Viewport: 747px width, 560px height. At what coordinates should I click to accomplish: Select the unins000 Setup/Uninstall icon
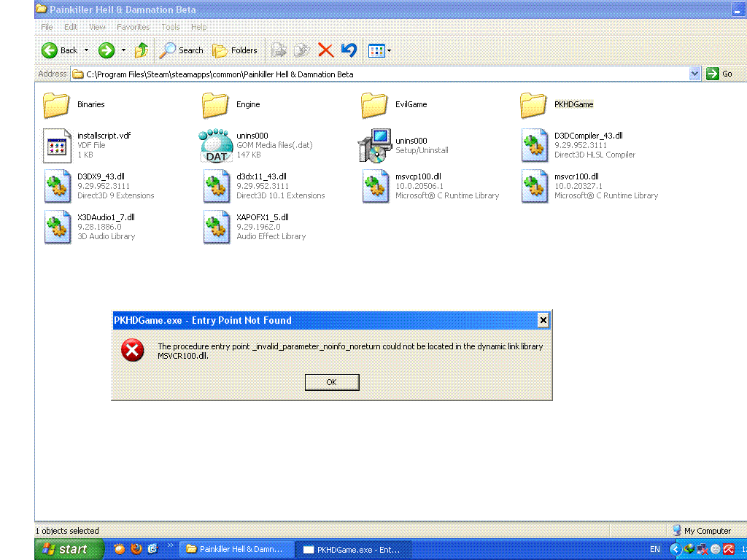pos(374,146)
